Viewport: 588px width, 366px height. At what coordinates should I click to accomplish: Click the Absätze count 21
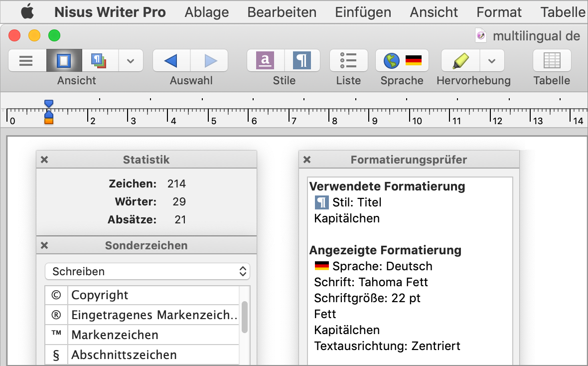[180, 219]
